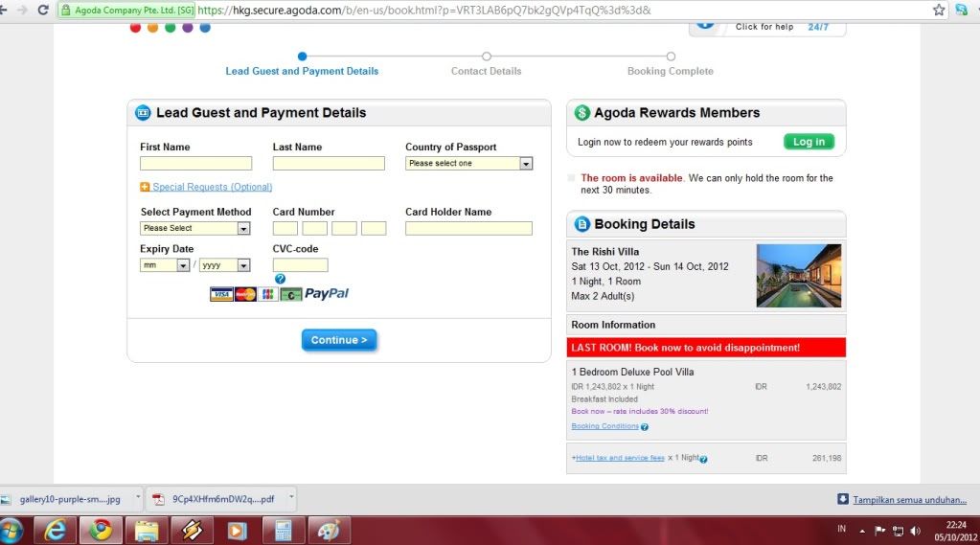980x545 pixels.
Task: Open the Country of Passport dropdown
Action: [468, 163]
